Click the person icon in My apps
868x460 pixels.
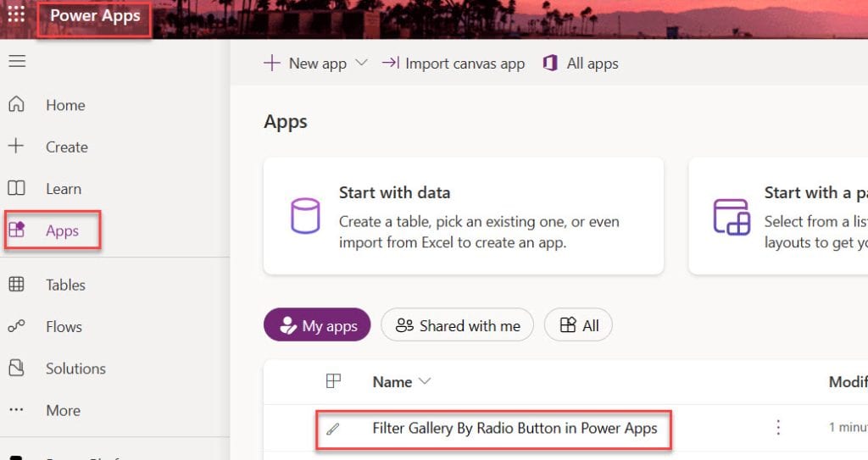(288, 325)
